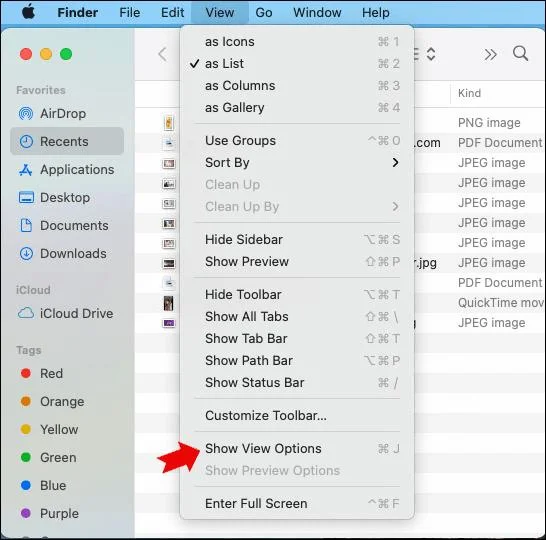Click the Downloads sidebar icon
The width and height of the screenshot is (546, 540).
26,253
